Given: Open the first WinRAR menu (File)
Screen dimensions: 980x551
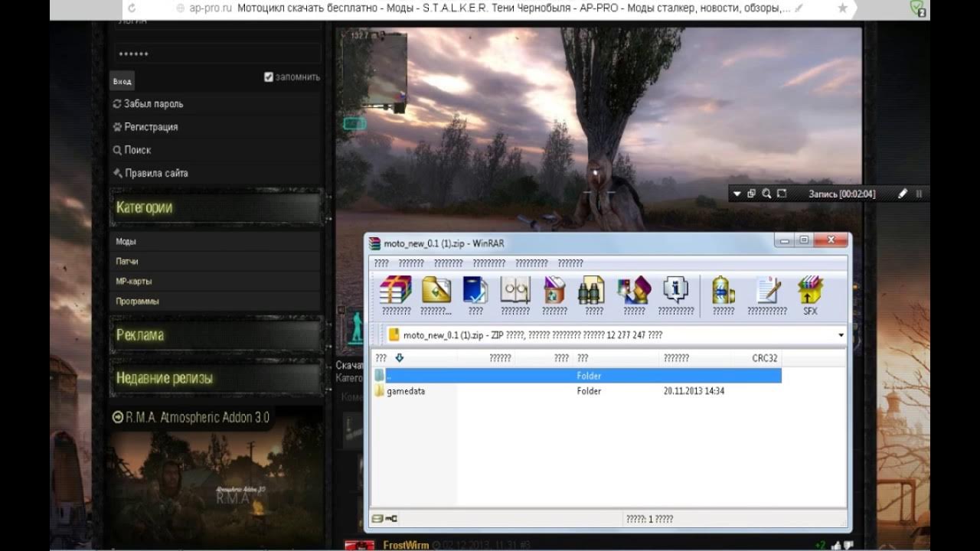Looking at the screenshot, I should [x=381, y=263].
